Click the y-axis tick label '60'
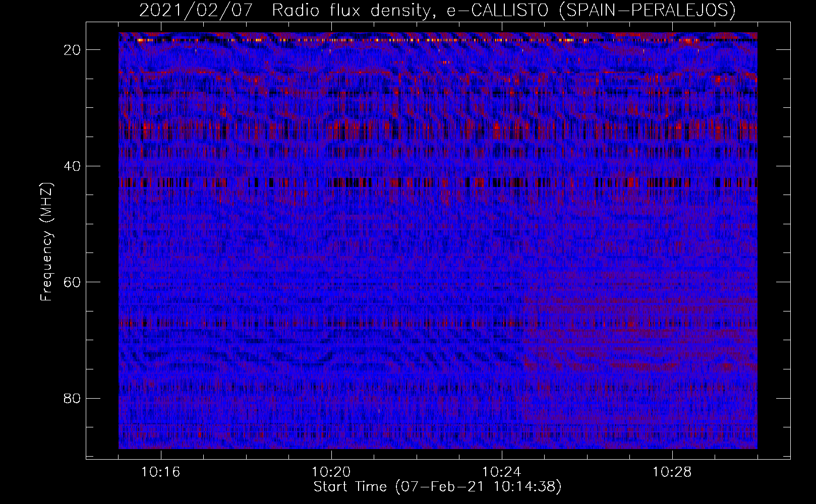Viewport: 816px width, 504px height. click(x=73, y=282)
